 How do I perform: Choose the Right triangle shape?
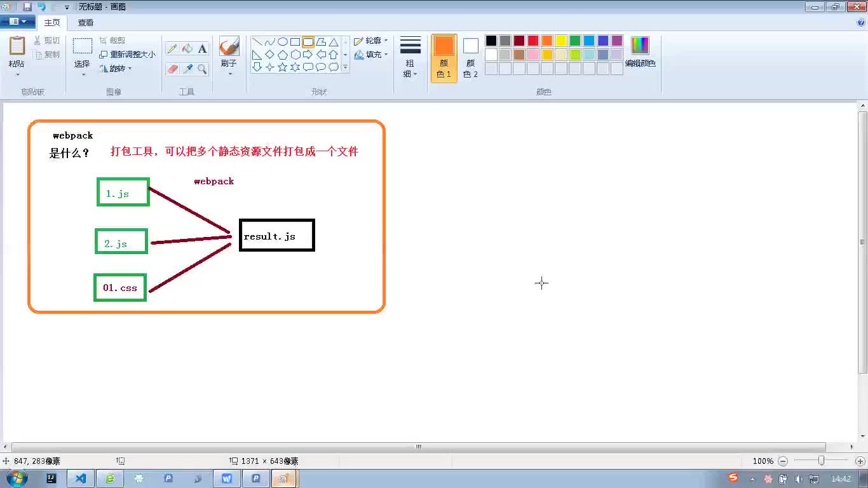tap(257, 55)
